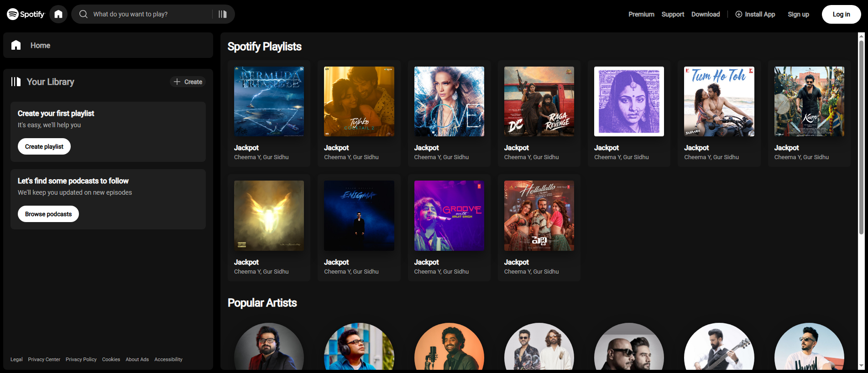868x373 pixels.
Task: Open the cover with man in sunglasses at festival
Action: click(x=809, y=101)
